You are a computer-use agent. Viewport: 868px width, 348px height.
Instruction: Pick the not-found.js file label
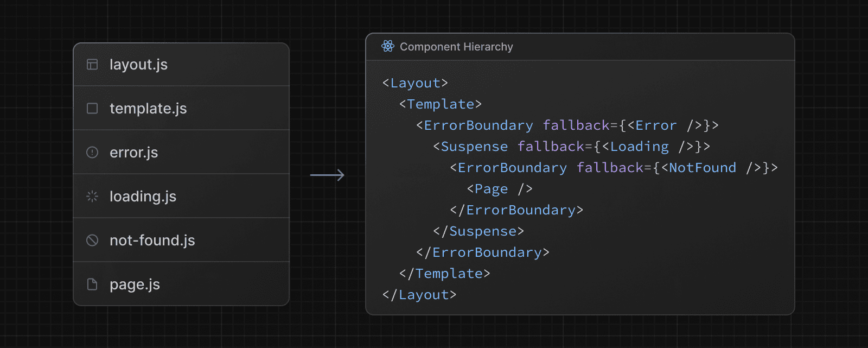coord(152,241)
